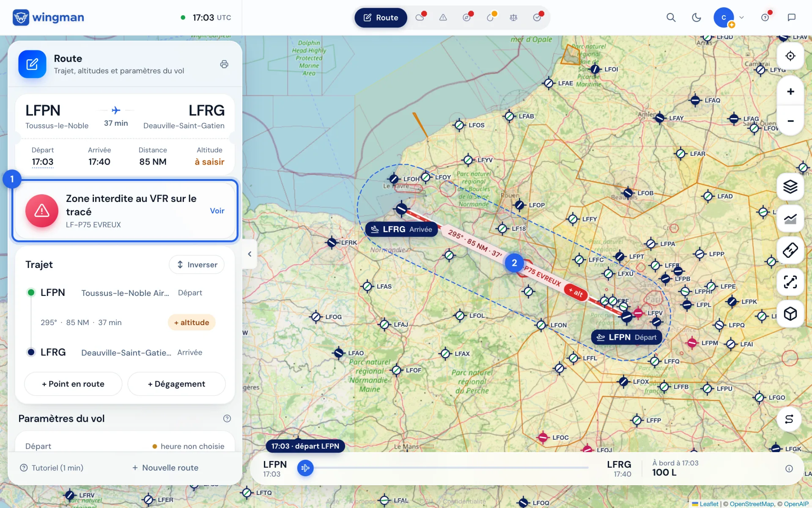Zoom in the map with plus
The height and width of the screenshot is (508, 812).
[790, 91]
